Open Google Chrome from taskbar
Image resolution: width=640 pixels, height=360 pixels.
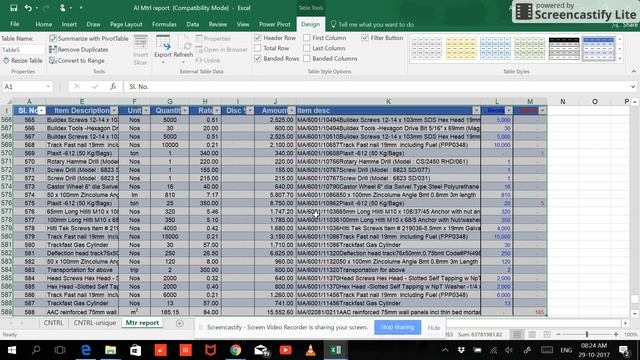(x=236, y=350)
